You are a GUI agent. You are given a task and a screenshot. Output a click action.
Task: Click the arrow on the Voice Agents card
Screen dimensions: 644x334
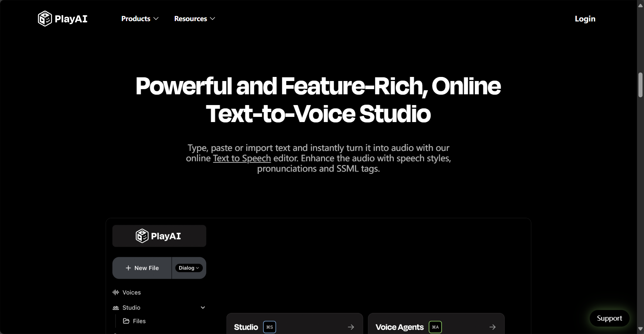[493, 327]
